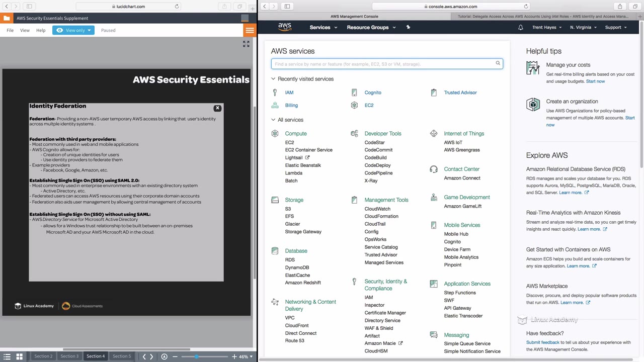This screenshot has width=644, height=362.
Task: Open the Lucidchart Help menu
Action: (x=41, y=30)
